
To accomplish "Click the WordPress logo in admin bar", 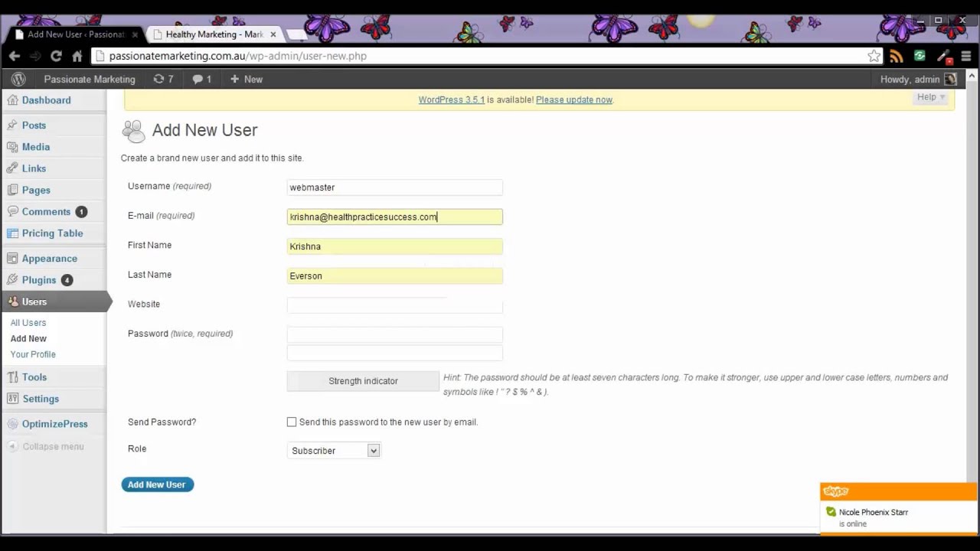I will pos(18,79).
